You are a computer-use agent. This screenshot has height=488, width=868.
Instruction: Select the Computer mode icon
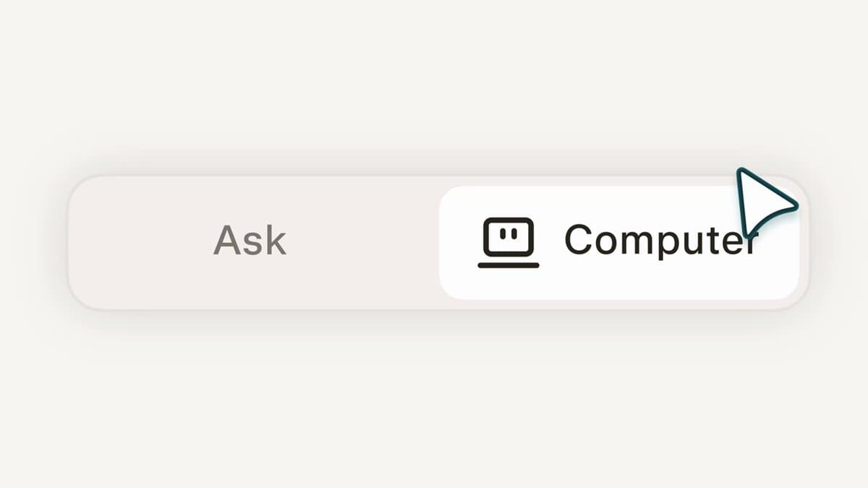509,242
